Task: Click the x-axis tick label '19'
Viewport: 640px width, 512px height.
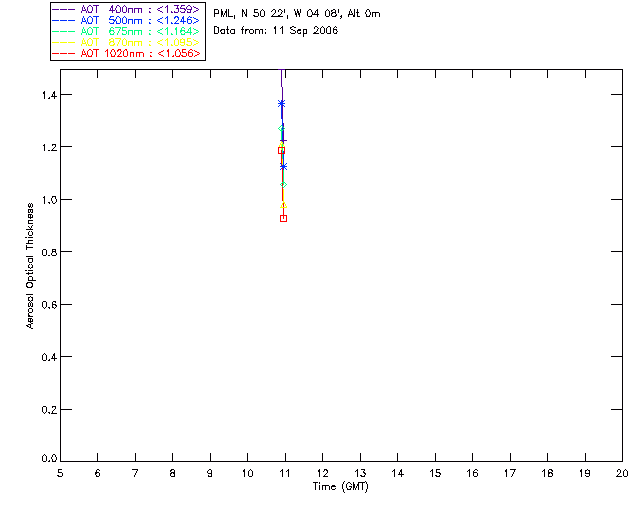Action: (585, 473)
